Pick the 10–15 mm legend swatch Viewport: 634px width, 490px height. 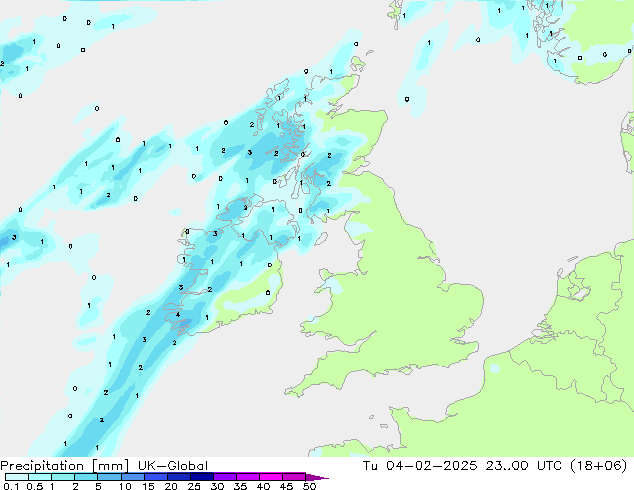point(133,477)
